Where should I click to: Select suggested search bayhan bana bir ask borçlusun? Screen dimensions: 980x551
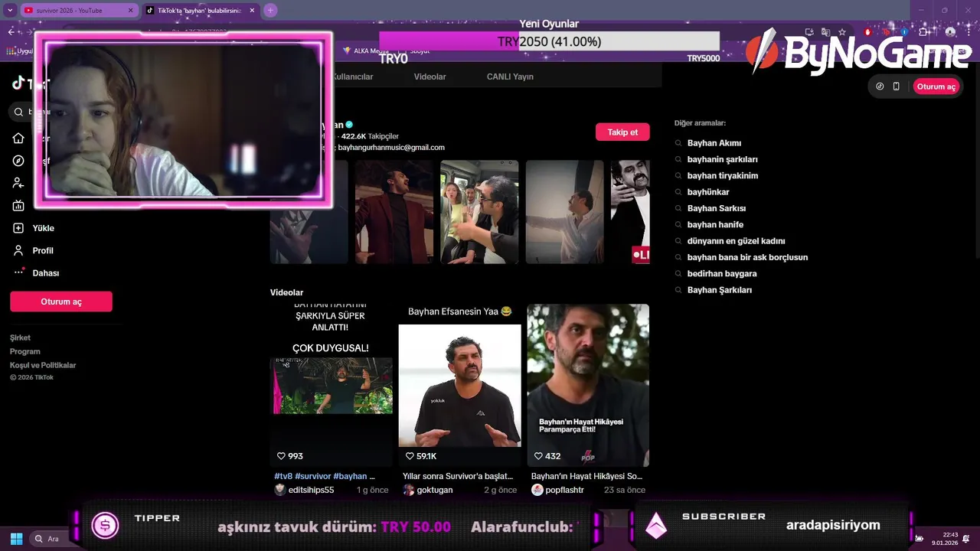(x=747, y=257)
